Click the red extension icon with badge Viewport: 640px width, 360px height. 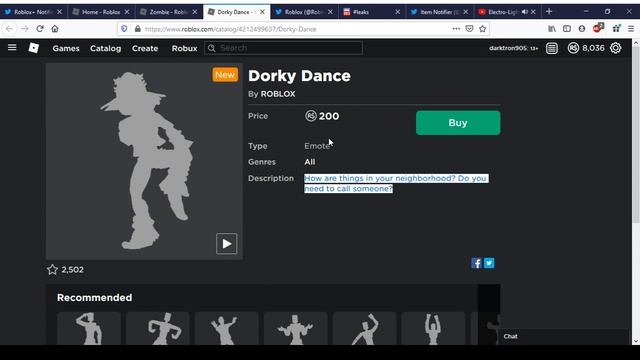598,28
